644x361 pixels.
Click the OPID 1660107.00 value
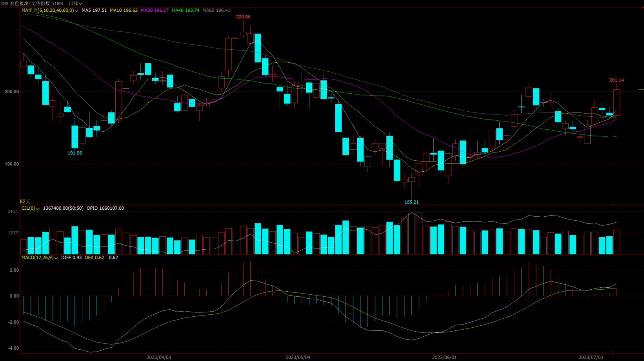105,209
